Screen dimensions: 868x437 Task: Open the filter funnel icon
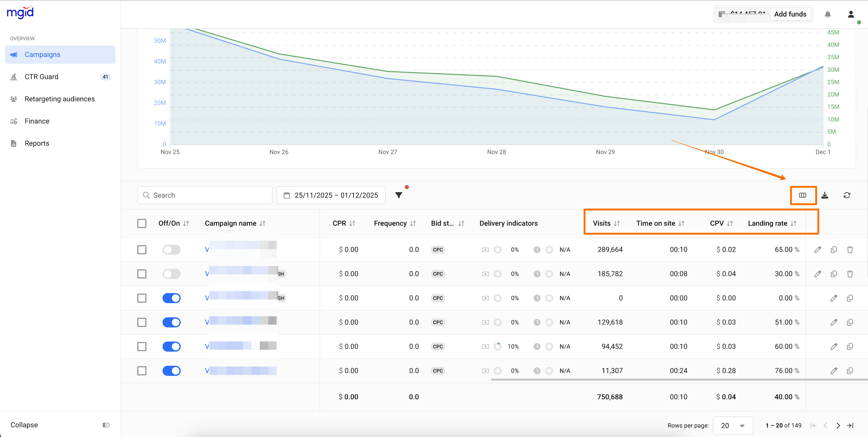click(x=399, y=195)
